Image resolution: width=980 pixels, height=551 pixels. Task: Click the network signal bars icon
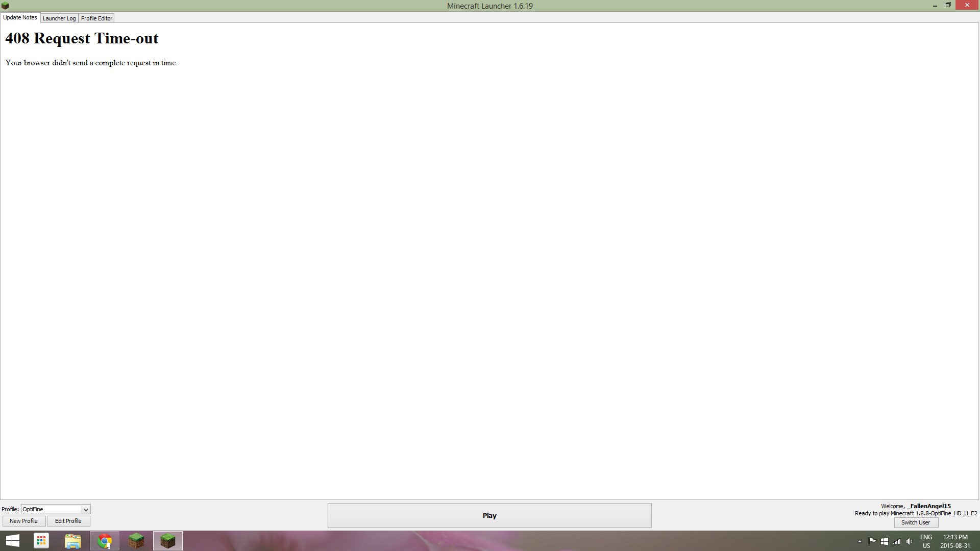897,541
